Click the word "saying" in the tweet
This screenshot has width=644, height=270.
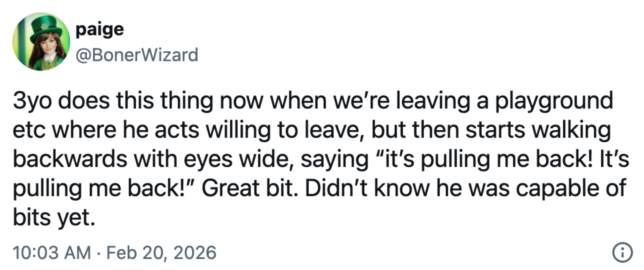pos(334,159)
